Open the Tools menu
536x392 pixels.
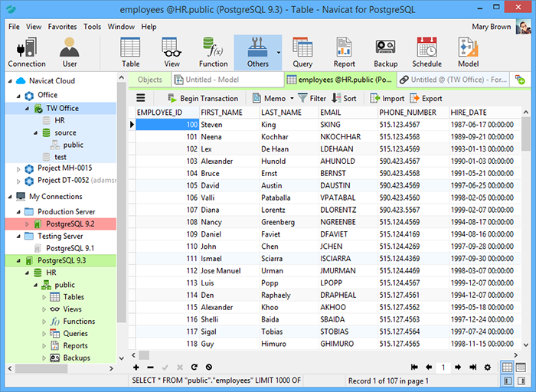[93, 27]
